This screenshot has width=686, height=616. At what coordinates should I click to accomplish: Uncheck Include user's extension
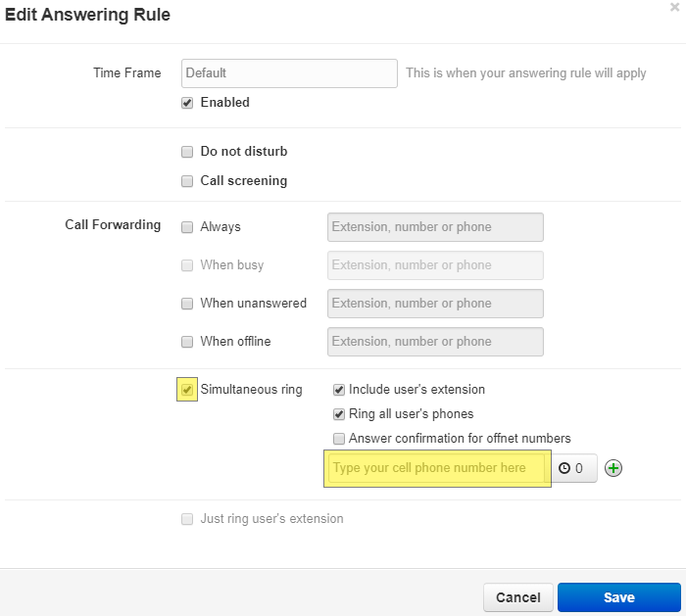tap(339, 390)
